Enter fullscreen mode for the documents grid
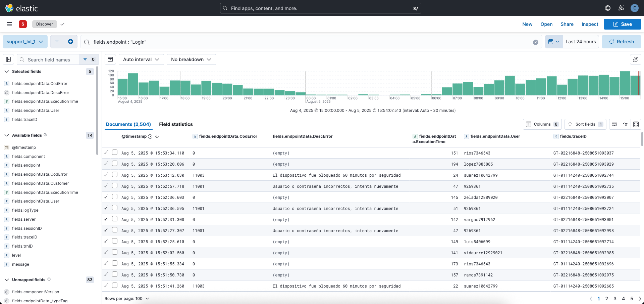Image resolution: width=644 pixels, height=304 pixels. point(636,124)
